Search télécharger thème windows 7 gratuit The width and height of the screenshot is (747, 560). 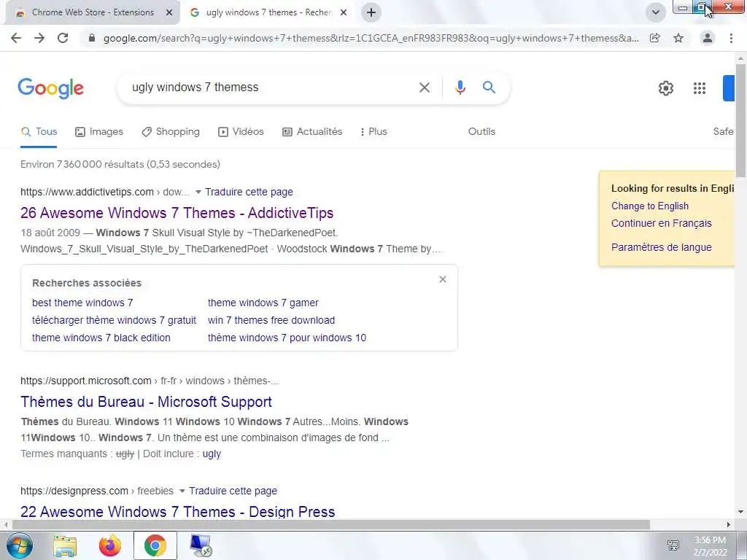114,321
